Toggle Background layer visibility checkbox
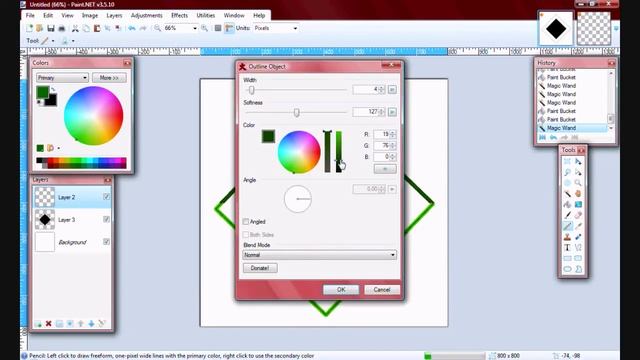This screenshot has height=360, width=640. point(107,242)
